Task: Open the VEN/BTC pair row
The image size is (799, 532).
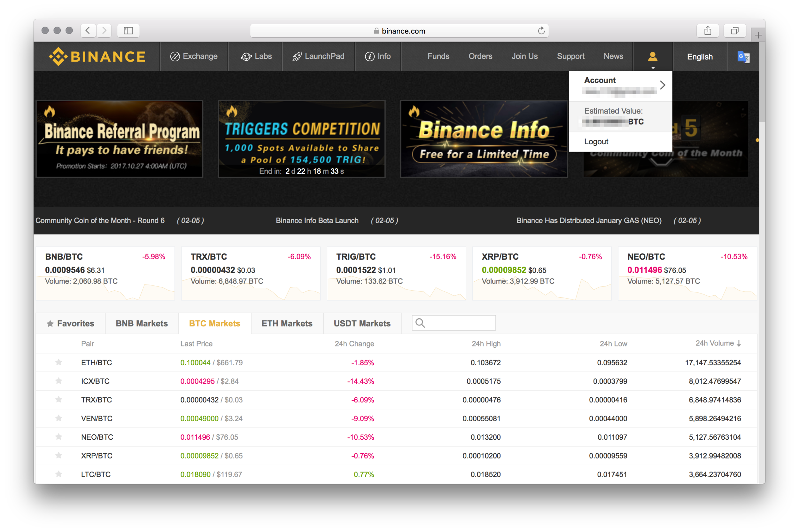Action: [x=396, y=418]
